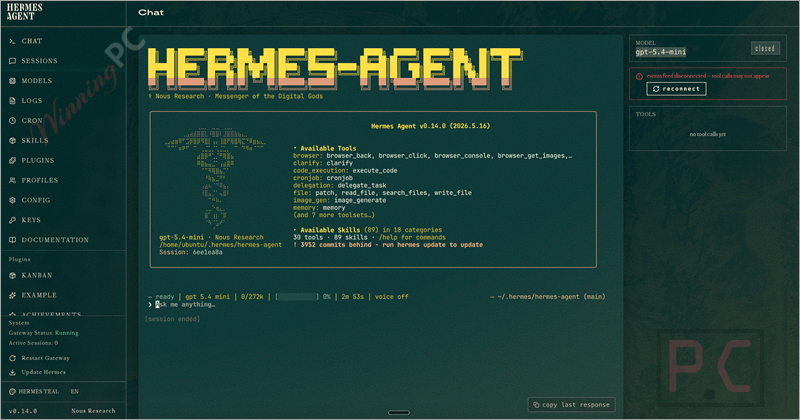Click Nous Research in sidebar footer
Image resolution: width=800 pixels, height=420 pixels.
click(93, 411)
